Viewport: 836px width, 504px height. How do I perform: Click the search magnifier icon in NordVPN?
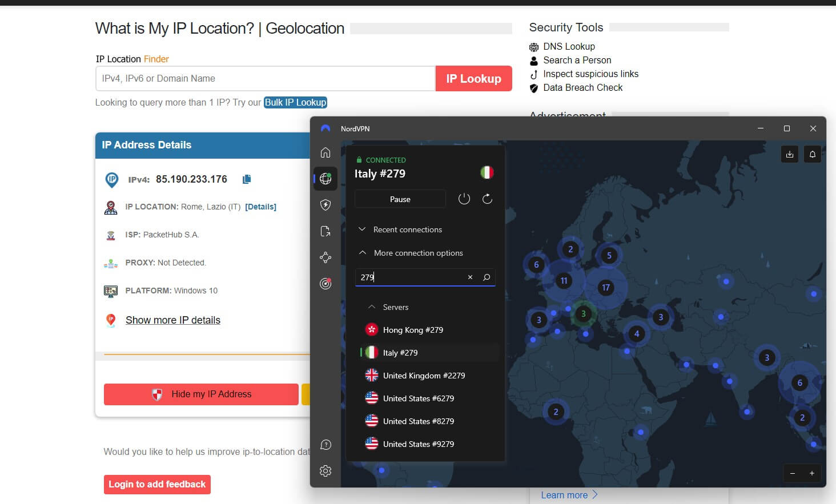[x=487, y=277]
